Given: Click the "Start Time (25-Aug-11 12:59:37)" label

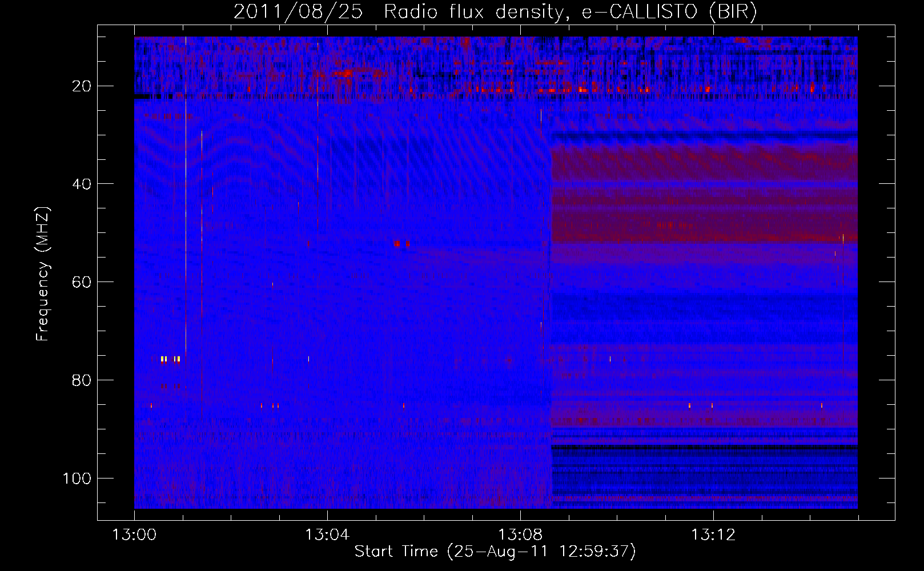Looking at the screenshot, I should [x=495, y=552].
